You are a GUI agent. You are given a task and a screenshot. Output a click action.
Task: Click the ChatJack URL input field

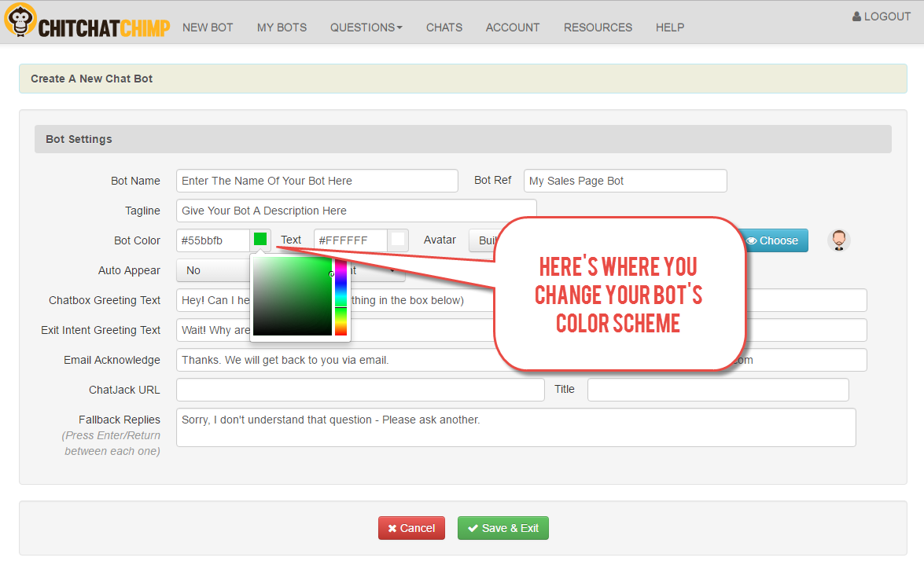(x=360, y=390)
